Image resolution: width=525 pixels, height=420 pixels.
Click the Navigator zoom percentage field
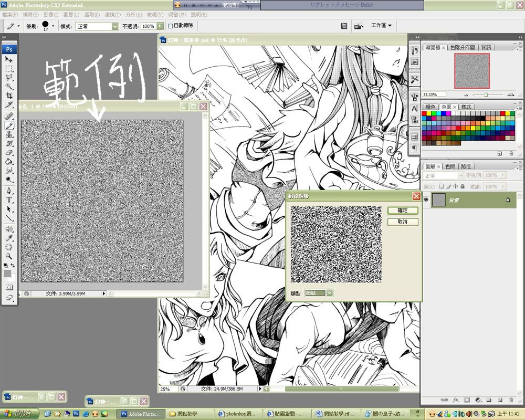(434, 94)
